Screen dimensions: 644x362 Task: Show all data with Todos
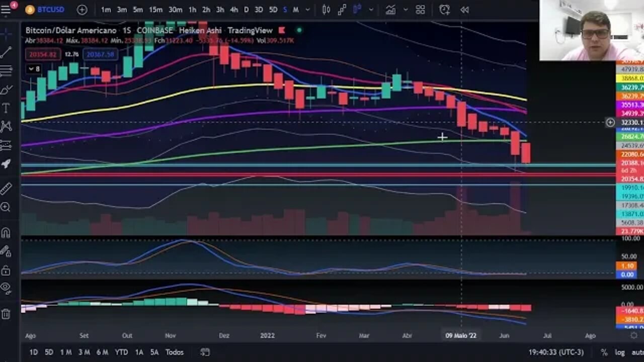click(x=175, y=352)
